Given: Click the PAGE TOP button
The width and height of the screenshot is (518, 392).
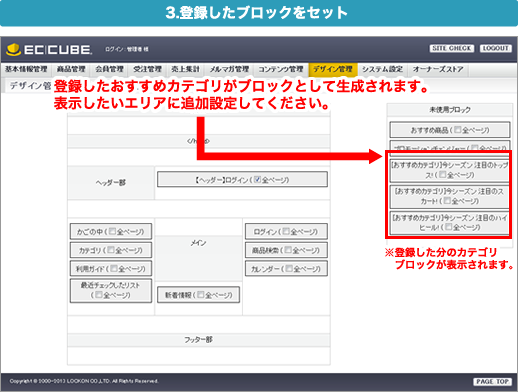Looking at the screenshot, I should pos(492,381).
